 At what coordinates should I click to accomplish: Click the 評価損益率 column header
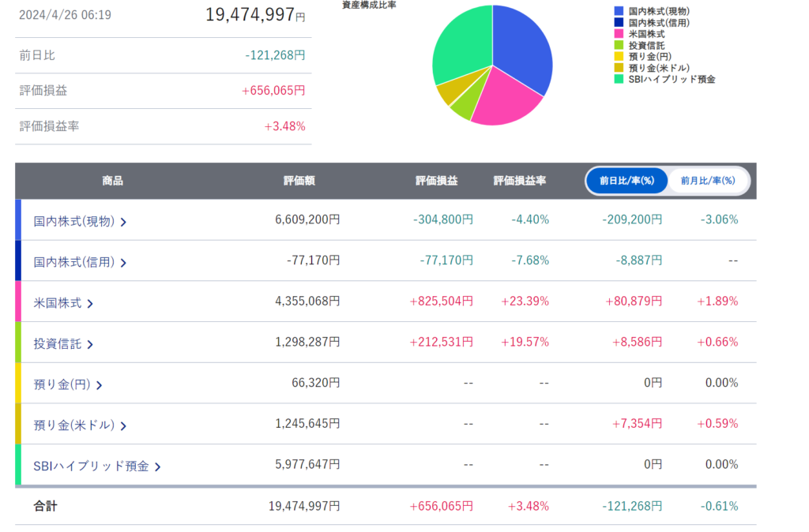coord(520,181)
